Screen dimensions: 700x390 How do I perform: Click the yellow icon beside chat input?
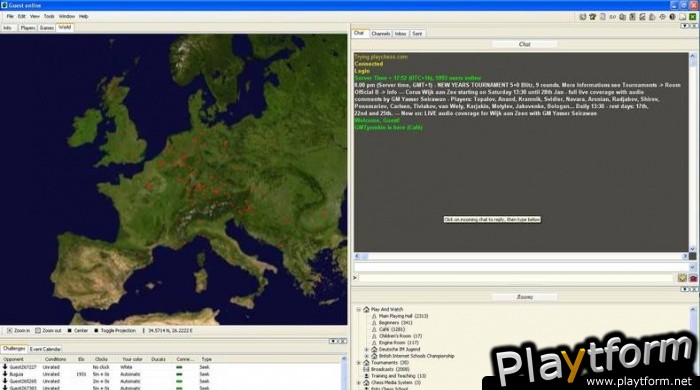click(x=682, y=278)
